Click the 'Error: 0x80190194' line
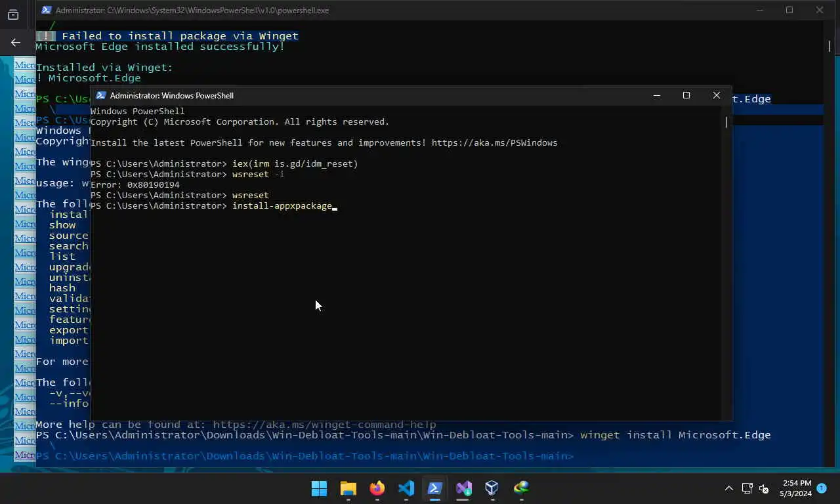Viewport: 840px width, 504px height. click(135, 185)
